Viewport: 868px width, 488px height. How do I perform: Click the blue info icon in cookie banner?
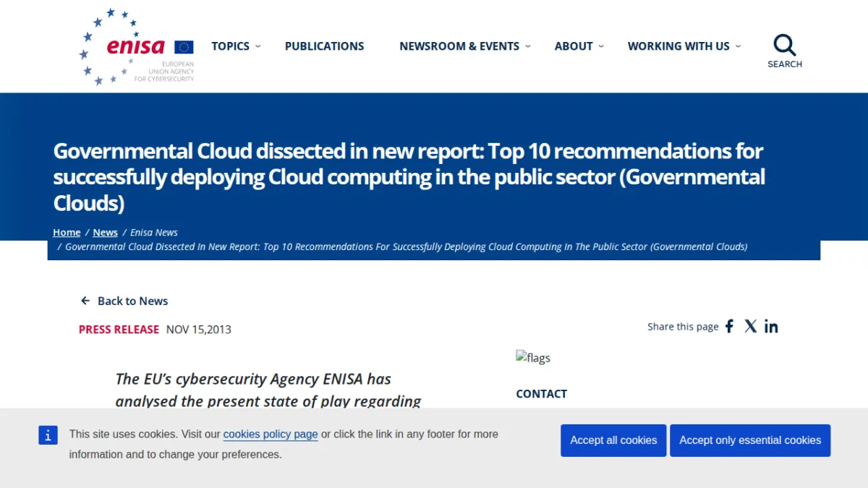coord(48,435)
